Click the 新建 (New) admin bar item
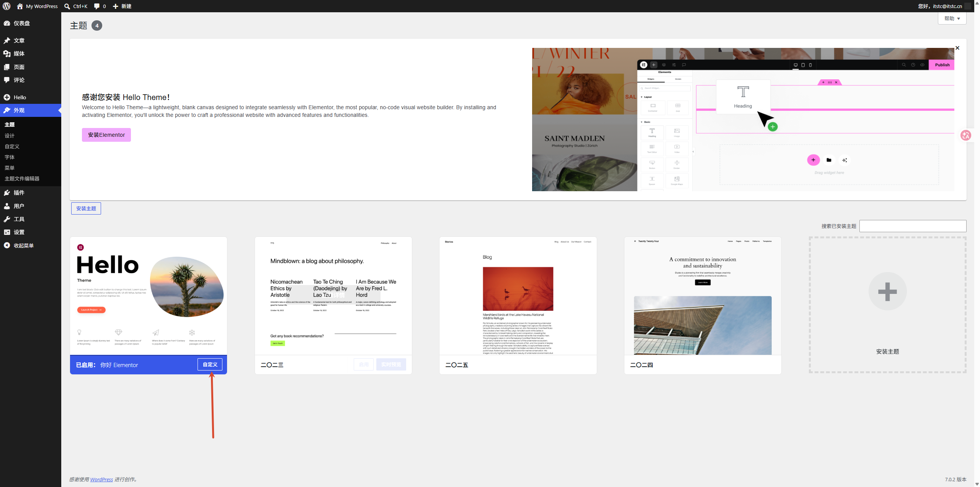 [x=122, y=6]
